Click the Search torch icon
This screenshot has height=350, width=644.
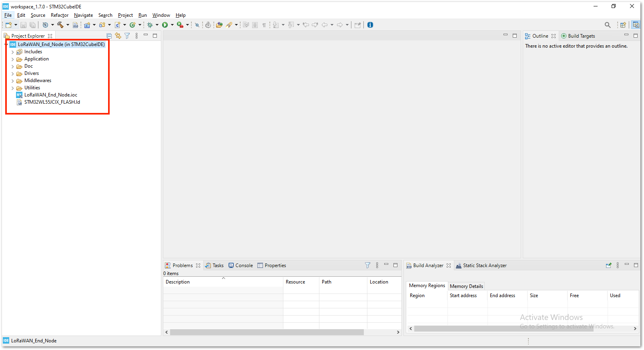point(229,25)
